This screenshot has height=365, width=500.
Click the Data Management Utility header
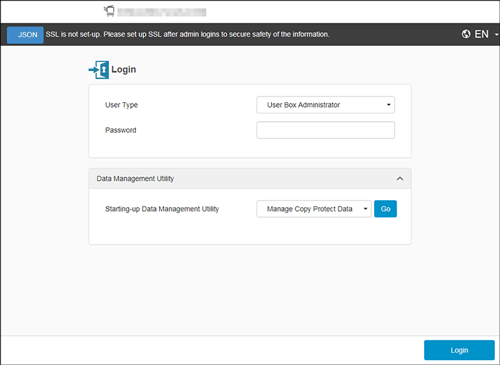pyautogui.click(x=250, y=179)
